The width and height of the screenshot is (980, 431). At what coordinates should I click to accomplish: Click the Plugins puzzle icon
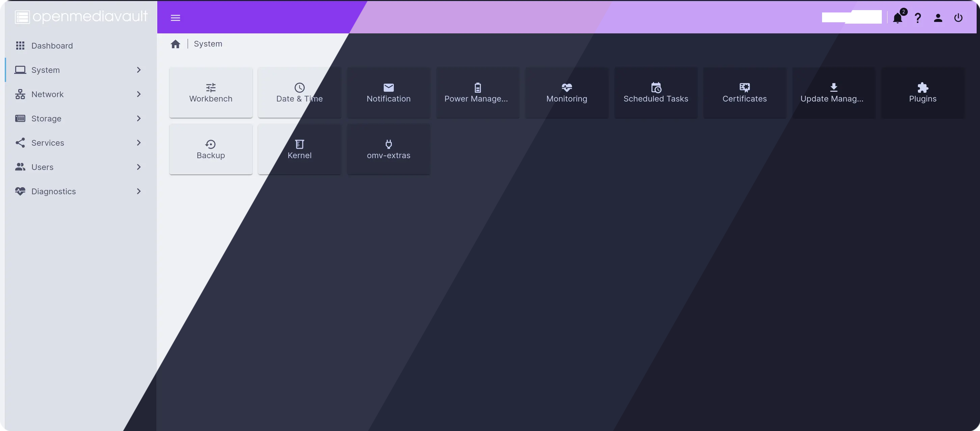click(x=923, y=87)
